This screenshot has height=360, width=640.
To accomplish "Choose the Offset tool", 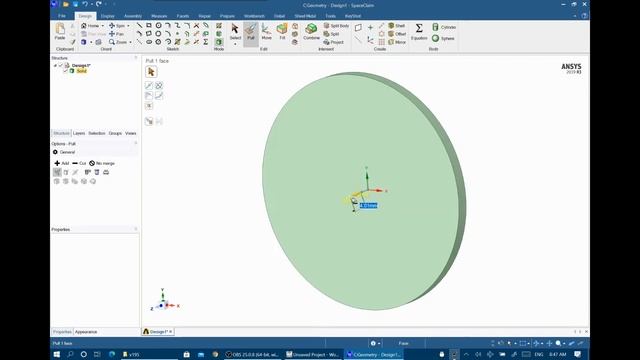I will coord(397,34).
